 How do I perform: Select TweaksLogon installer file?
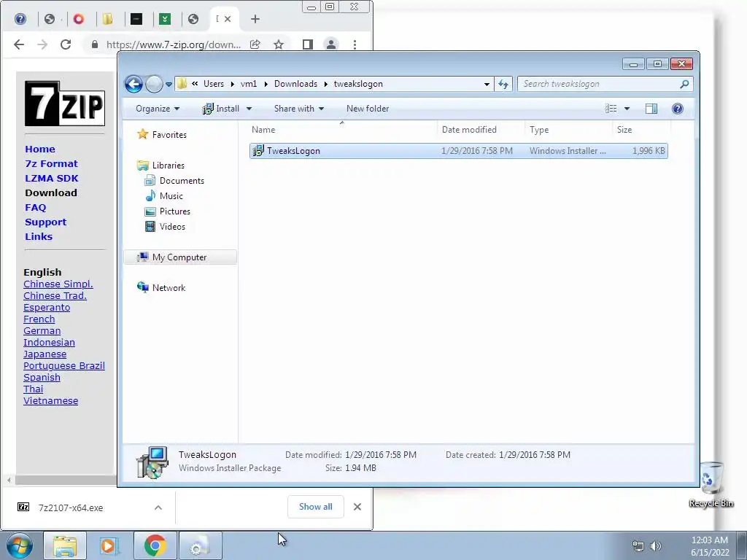pos(458,151)
